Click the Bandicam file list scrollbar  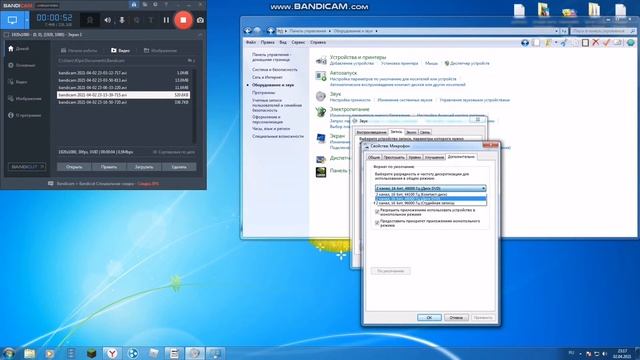(194, 106)
